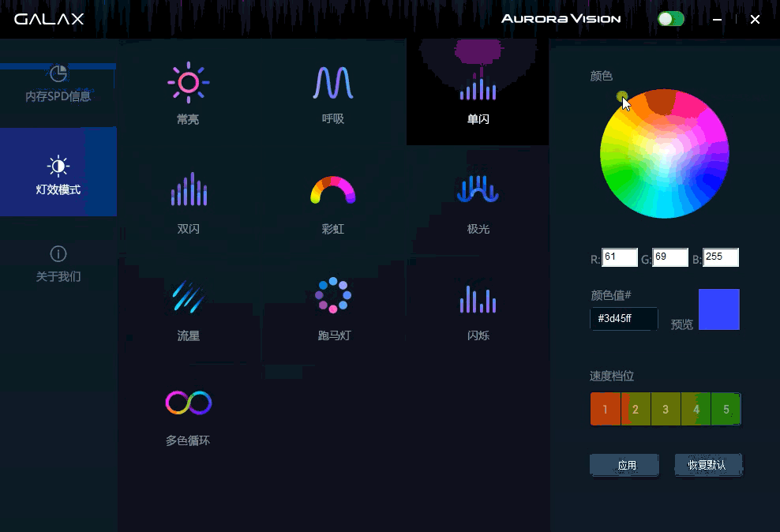The height and width of the screenshot is (532, 780).
Task: Click the GALAX logo
Action: click(x=49, y=19)
